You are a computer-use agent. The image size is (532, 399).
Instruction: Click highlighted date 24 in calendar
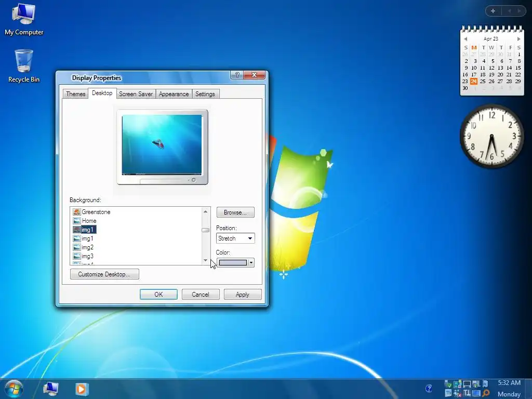click(474, 82)
